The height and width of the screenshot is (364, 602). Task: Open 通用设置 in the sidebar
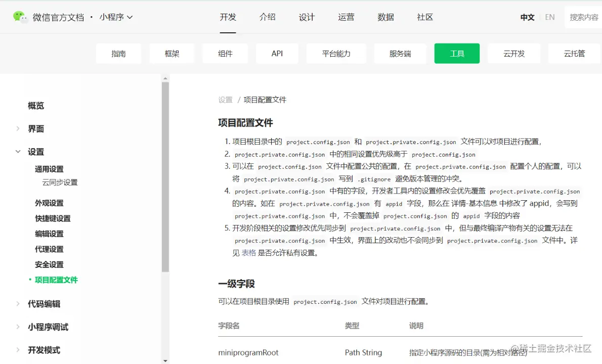[49, 169]
